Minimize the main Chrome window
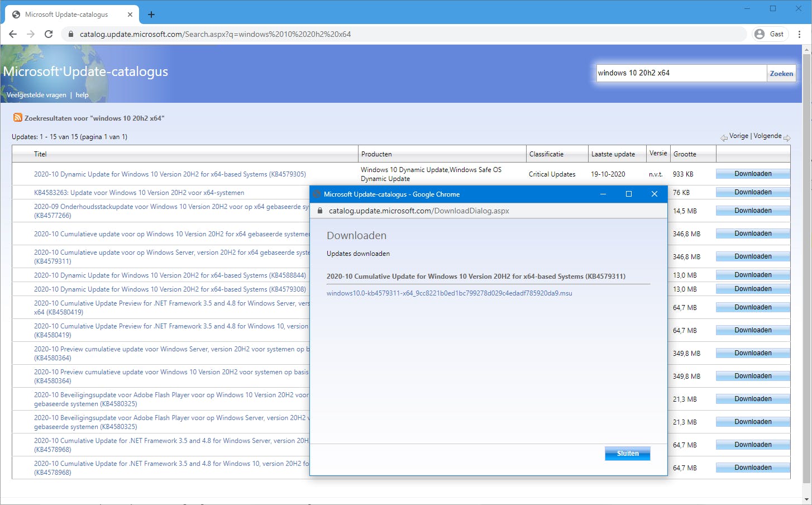Viewport: 812px width, 505px height. coord(747,8)
